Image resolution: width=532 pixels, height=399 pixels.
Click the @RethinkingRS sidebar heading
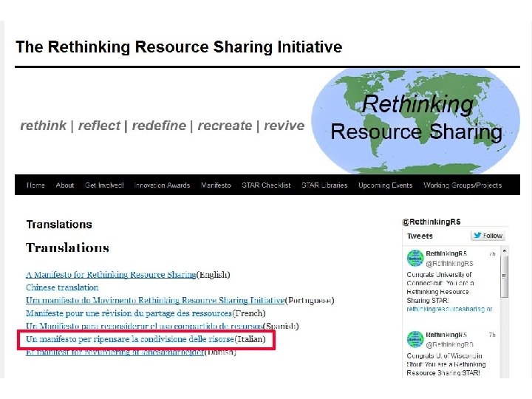click(x=432, y=222)
